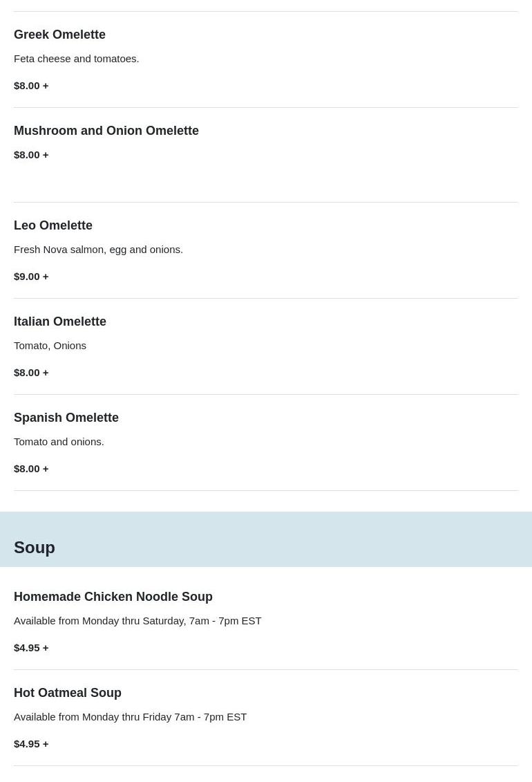Open the Leo Omelette item
Screen dimensions: 532x782
[x=53, y=225]
